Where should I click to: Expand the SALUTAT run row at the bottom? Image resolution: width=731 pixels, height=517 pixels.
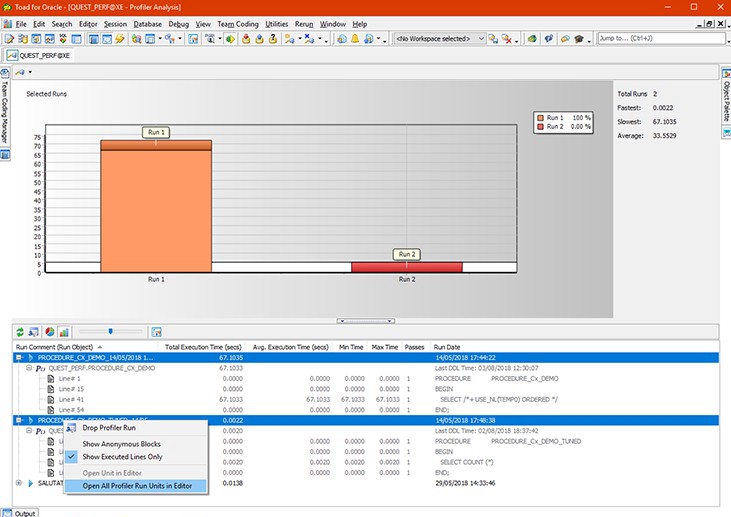[x=19, y=483]
